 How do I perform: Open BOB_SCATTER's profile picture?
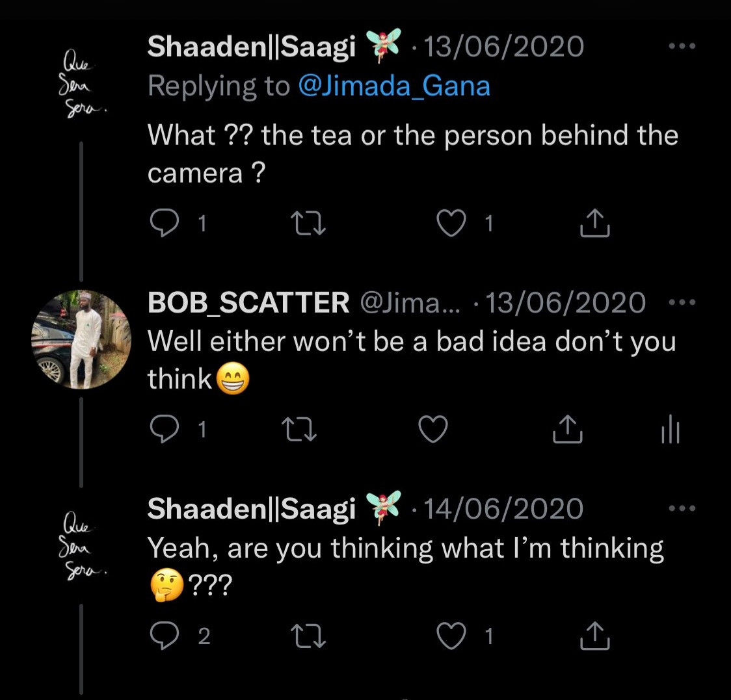(x=81, y=340)
